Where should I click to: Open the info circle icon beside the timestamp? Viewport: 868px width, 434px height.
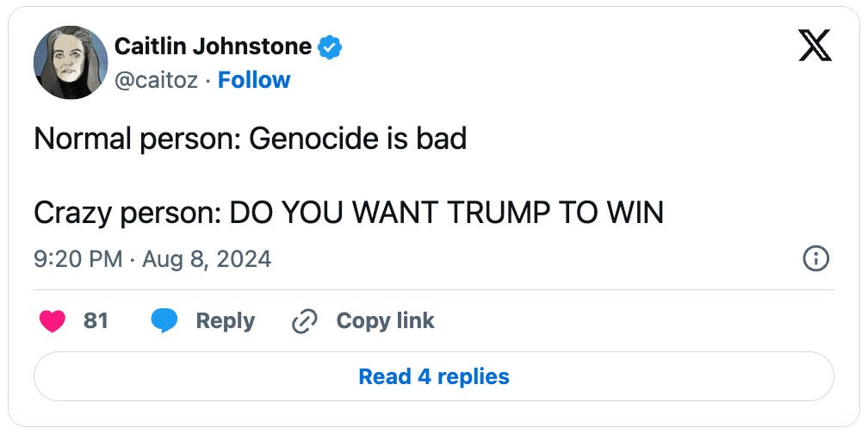(816, 258)
